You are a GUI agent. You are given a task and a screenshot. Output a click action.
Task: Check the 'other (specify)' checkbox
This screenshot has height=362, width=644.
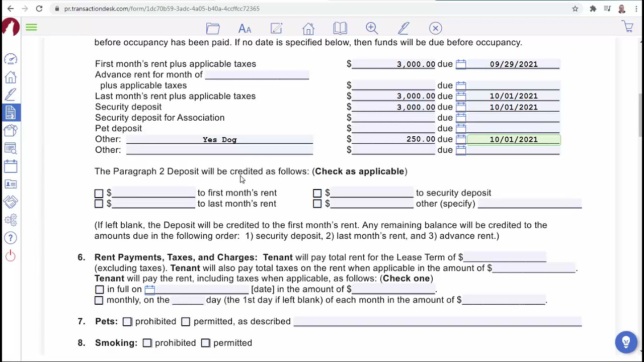tap(317, 204)
